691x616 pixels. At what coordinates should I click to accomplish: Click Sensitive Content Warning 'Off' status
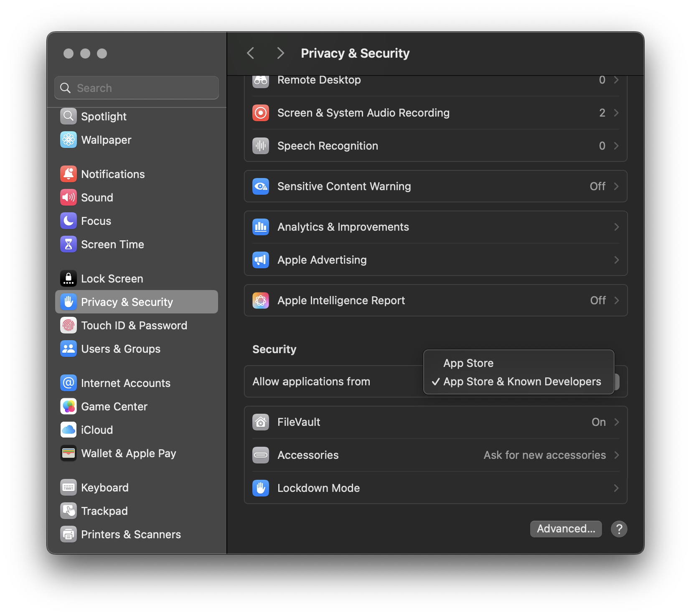tap(597, 186)
